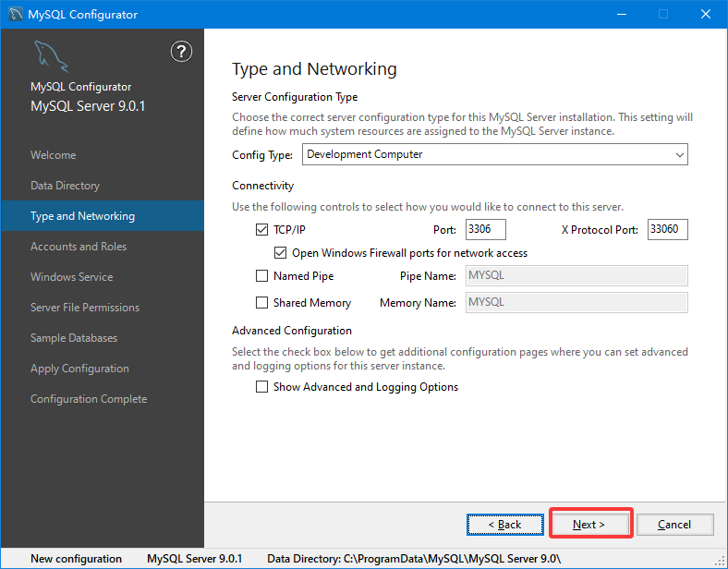Image resolution: width=728 pixels, height=569 pixels.
Task: Select Type and Networking sidebar step
Action: coord(103,216)
